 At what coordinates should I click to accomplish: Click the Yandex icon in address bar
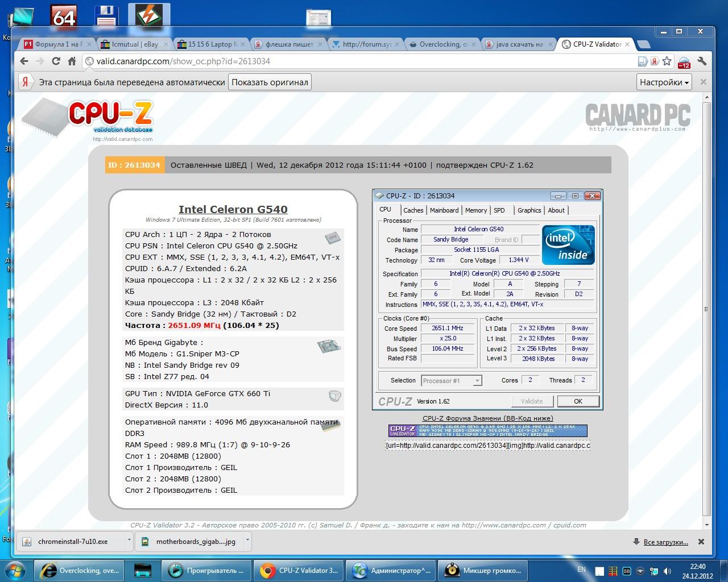pos(655,61)
